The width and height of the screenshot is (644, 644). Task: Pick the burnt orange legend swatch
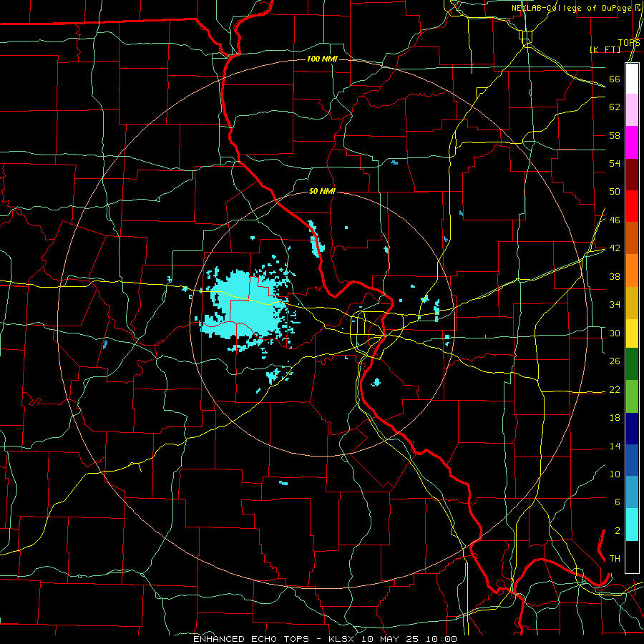(x=632, y=238)
